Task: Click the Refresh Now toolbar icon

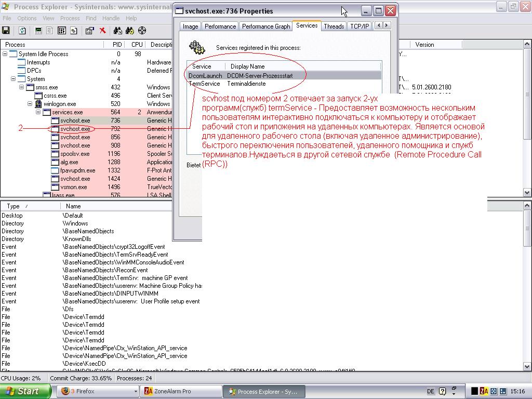Action: tap(22, 31)
